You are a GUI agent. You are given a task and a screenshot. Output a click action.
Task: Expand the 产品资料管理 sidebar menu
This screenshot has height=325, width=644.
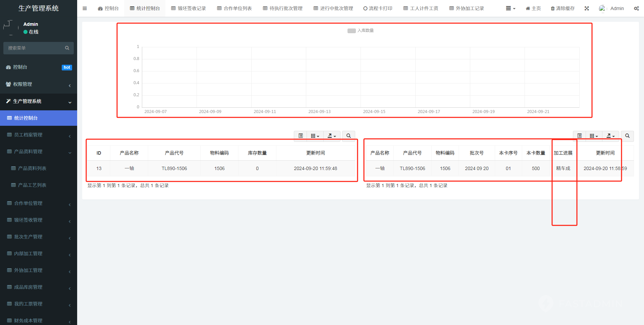pyautogui.click(x=39, y=152)
